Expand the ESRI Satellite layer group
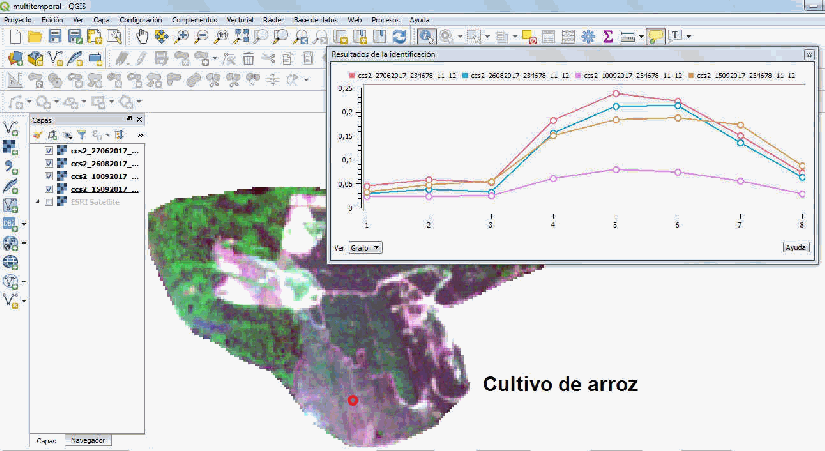Image resolution: width=825 pixels, height=451 pixels. coord(39,201)
